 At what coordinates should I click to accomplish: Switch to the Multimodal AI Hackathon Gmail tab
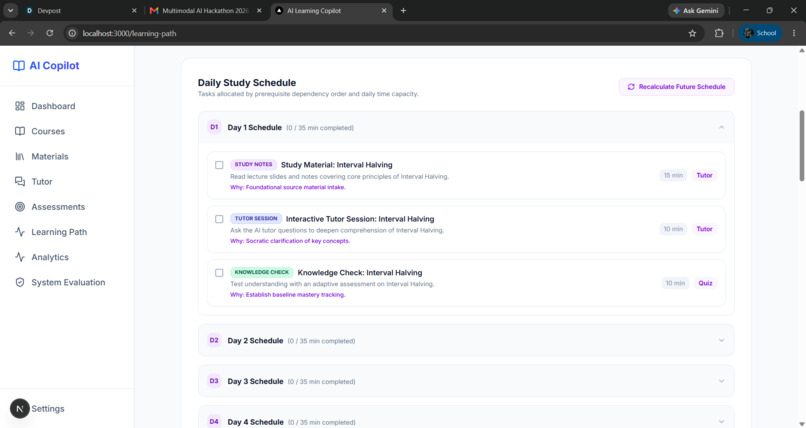[x=206, y=10]
